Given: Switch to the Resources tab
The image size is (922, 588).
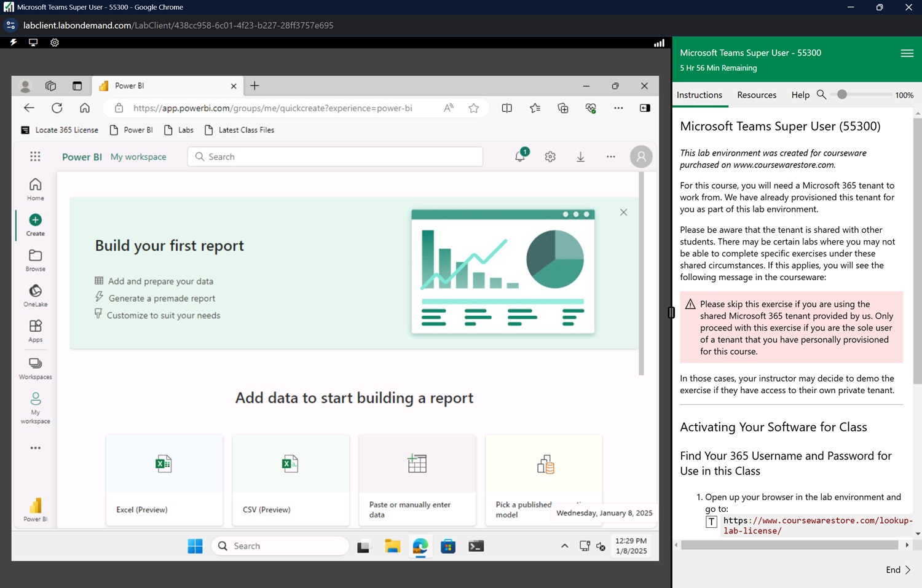Looking at the screenshot, I should [x=757, y=95].
